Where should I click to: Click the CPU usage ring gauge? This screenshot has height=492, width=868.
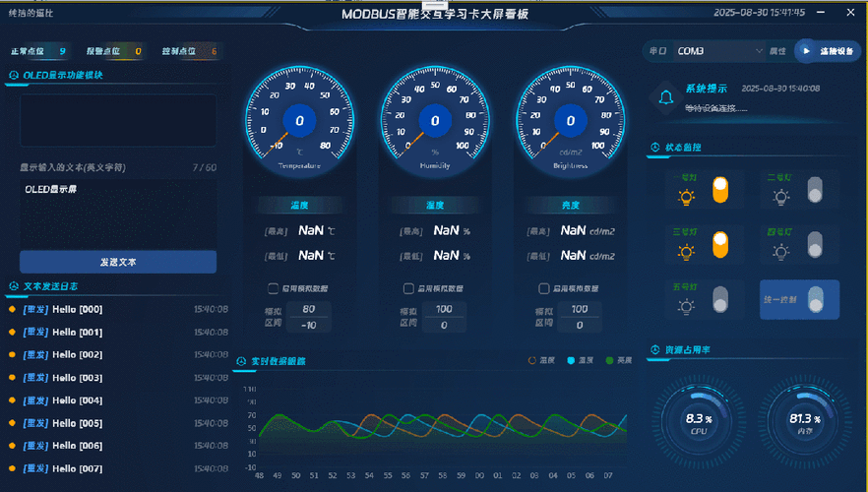point(699,423)
